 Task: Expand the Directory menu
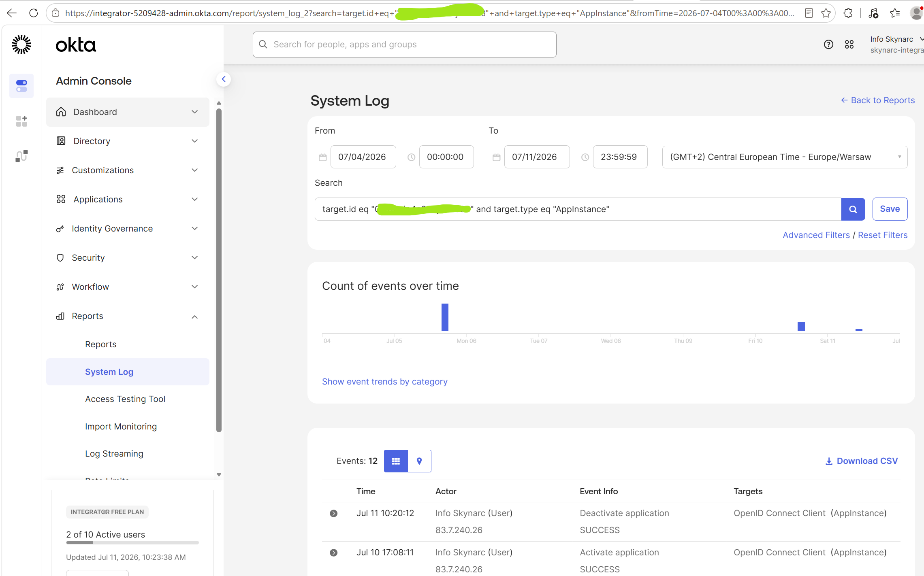point(128,141)
